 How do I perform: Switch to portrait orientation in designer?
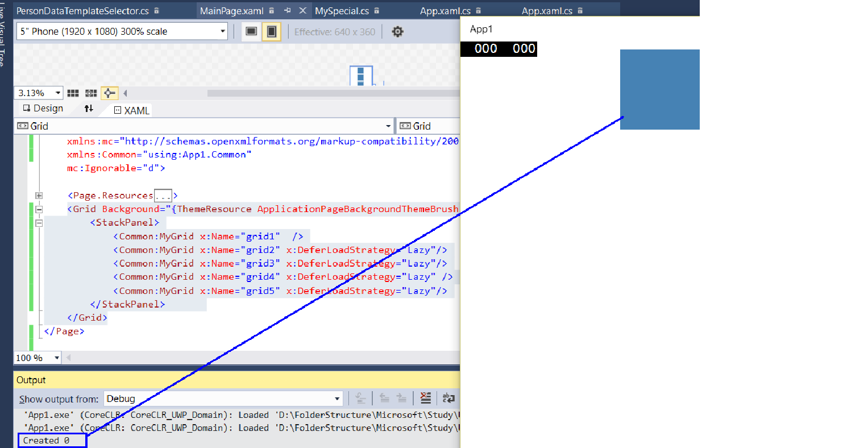[272, 31]
